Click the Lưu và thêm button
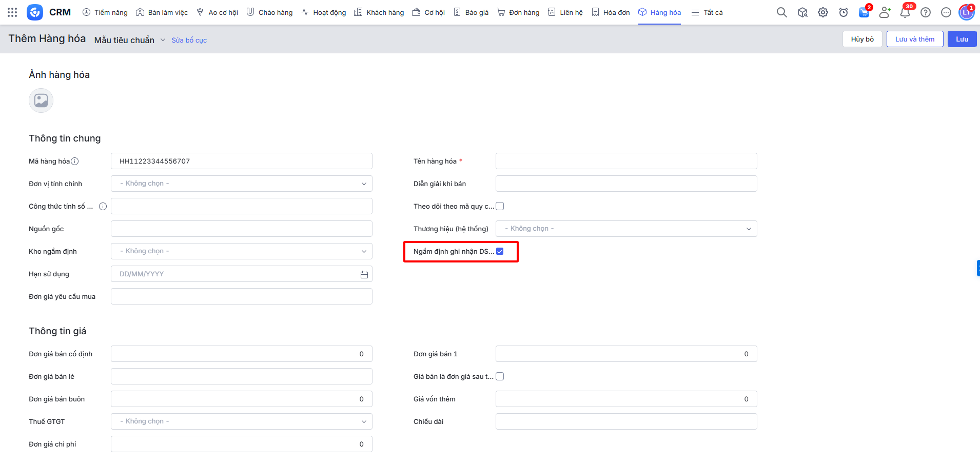 coord(914,39)
